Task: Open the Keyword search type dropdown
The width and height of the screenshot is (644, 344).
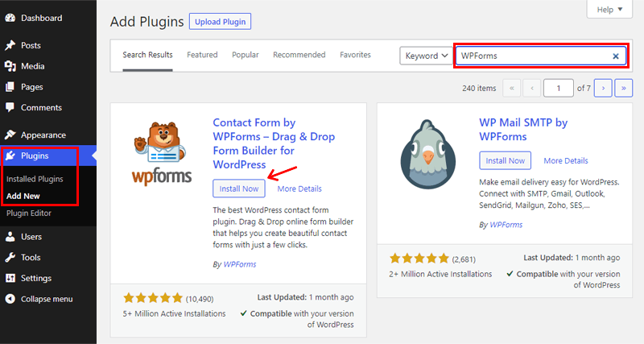Action: point(427,56)
